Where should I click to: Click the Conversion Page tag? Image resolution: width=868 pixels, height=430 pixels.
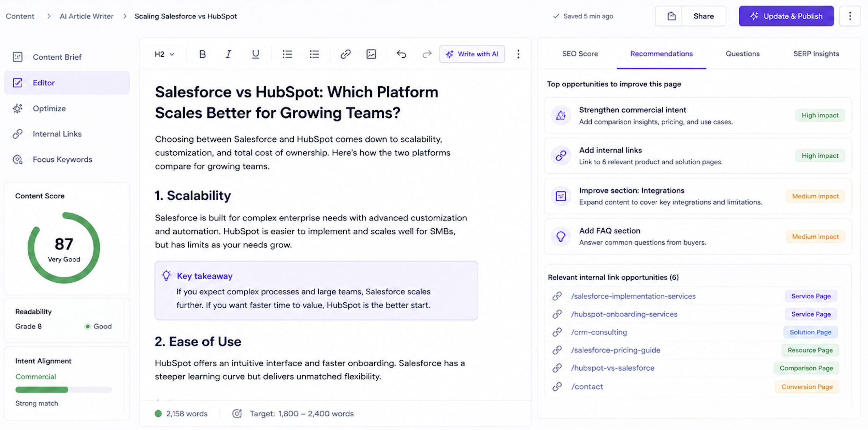click(807, 387)
